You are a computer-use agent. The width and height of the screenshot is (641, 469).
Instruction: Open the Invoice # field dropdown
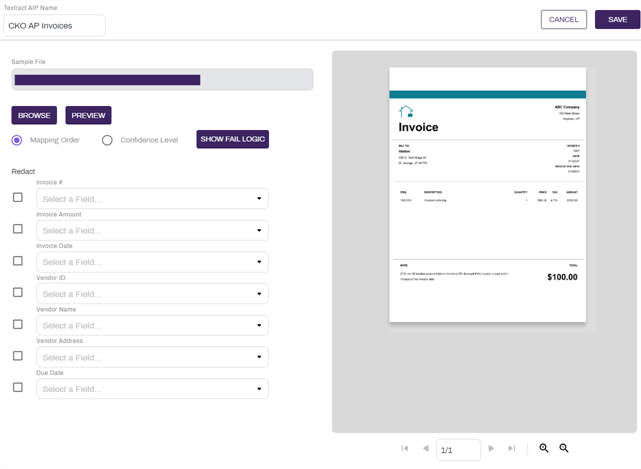click(152, 199)
